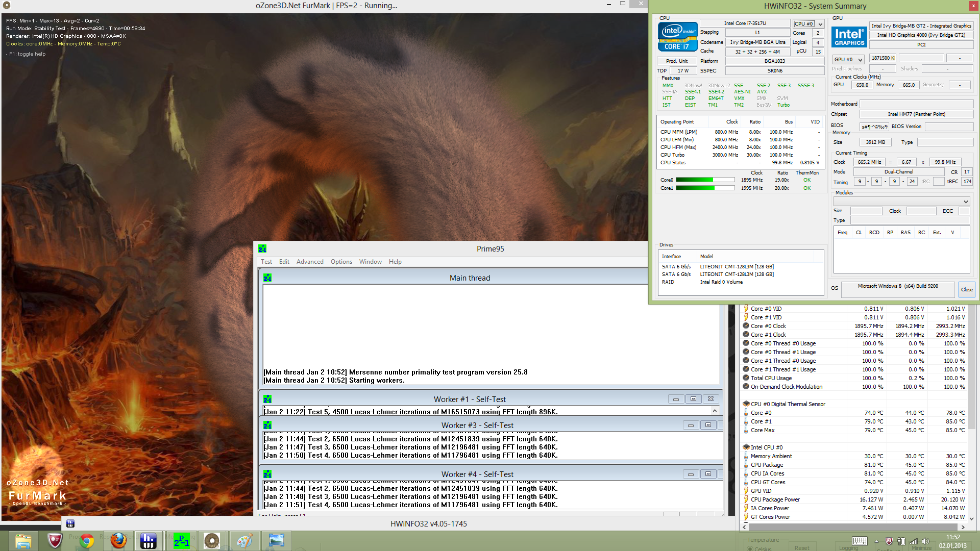Viewport: 980px width, 551px height.
Task: Open the GPU #0 selector dropdown
Action: tap(848, 59)
